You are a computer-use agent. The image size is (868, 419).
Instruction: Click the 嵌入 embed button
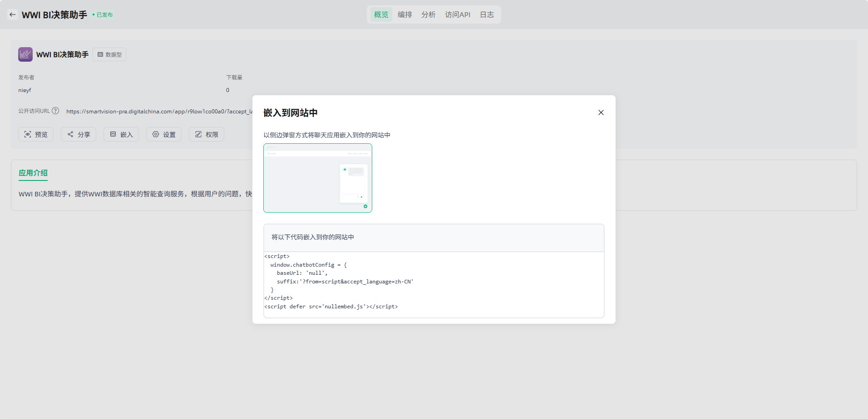point(121,134)
